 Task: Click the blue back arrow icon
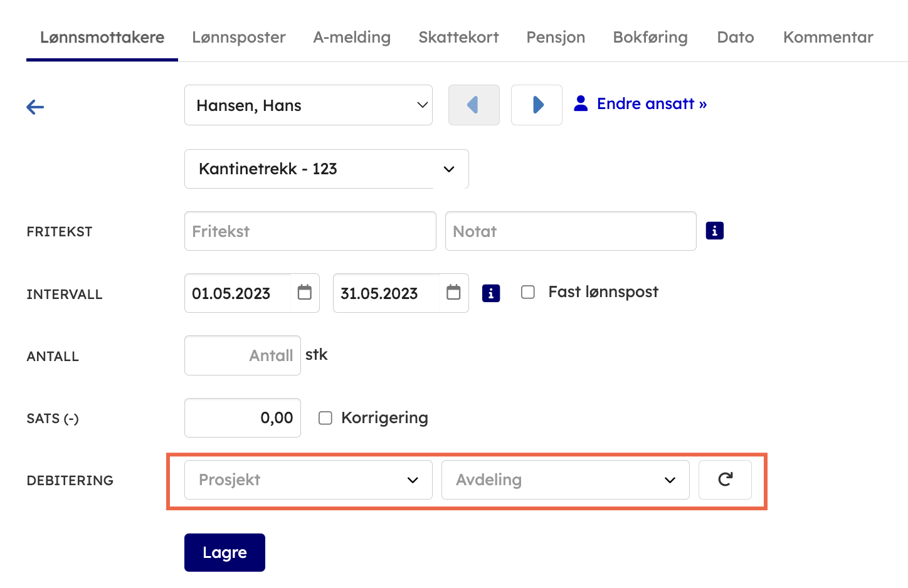click(x=35, y=107)
